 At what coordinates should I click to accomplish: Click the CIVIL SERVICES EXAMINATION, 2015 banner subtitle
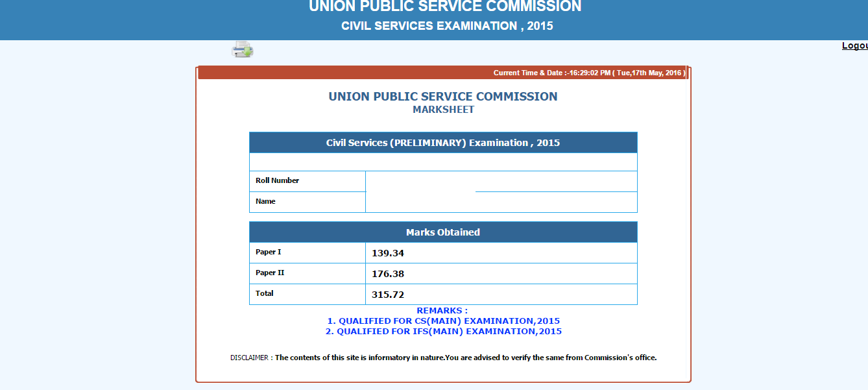[x=447, y=27]
